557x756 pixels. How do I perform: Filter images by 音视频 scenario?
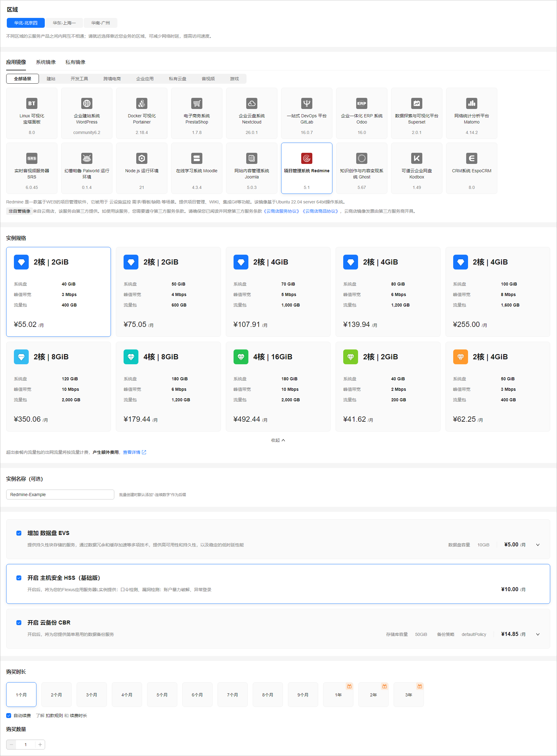coord(208,79)
